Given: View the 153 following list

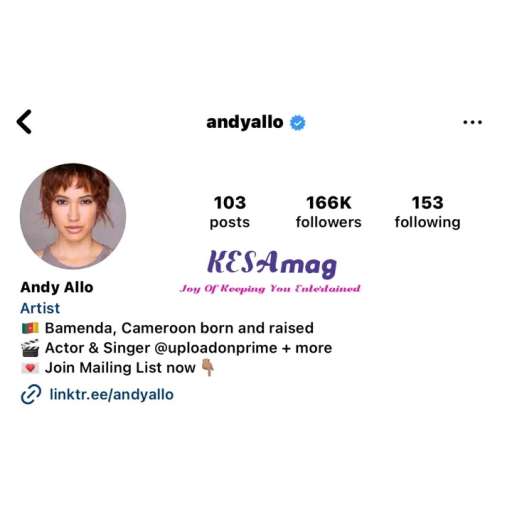Looking at the screenshot, I should [x=428, y=212].
